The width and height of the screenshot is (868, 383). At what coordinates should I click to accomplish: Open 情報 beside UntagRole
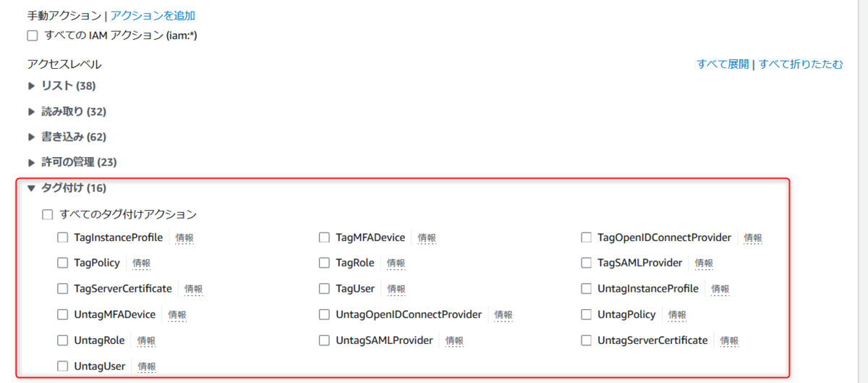(x=146, y=341)
